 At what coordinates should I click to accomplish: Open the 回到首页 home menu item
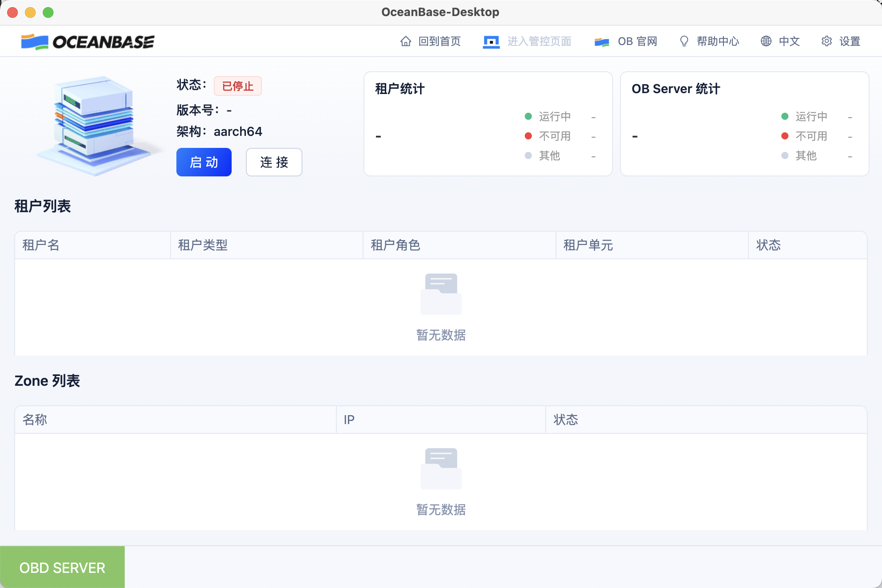tap(439, 41)
